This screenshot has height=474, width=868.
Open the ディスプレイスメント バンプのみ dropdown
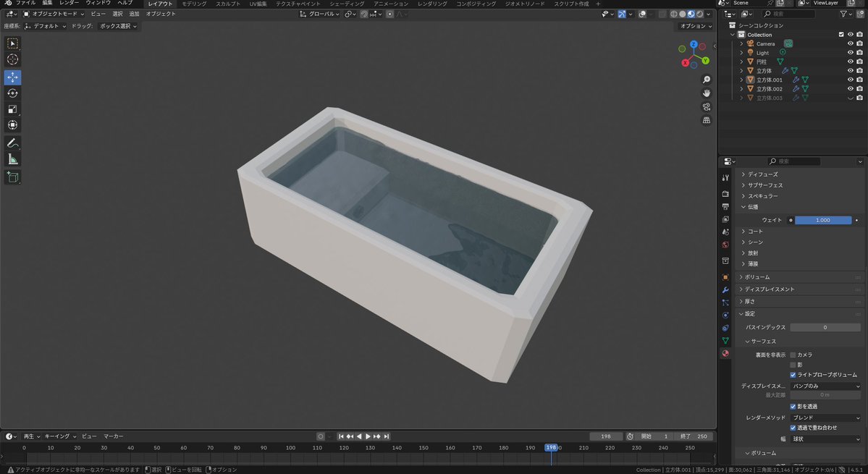pyautogui.click(x=825, y=386)
